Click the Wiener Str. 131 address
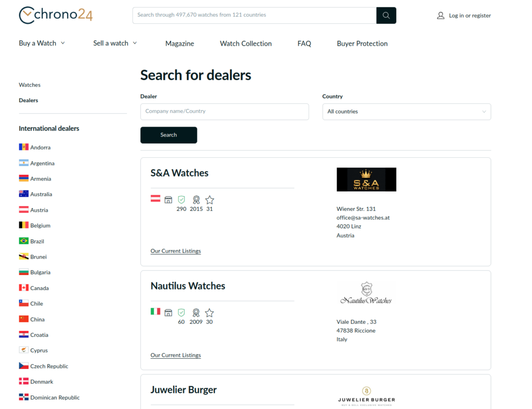This screenshot has width=532, height=409. [356, 209]
